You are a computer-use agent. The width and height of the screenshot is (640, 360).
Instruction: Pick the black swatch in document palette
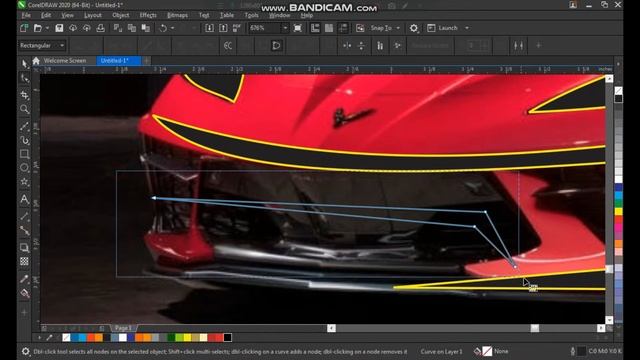(x=228, y=337)
